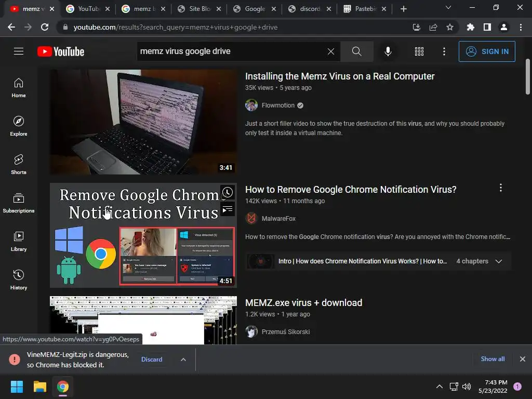Open YouTube settings three-dot menu
This screenshot has height=399, width=532.
pyautogui.click(x=444, y=51)
